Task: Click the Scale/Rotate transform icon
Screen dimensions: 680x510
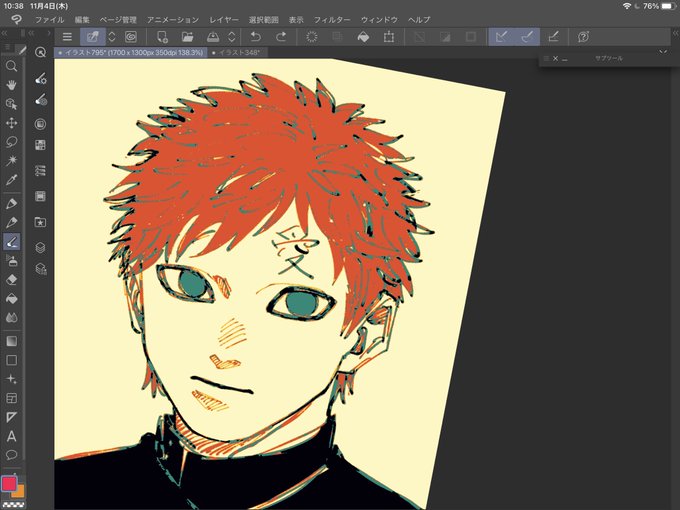Action: point(389,37)
